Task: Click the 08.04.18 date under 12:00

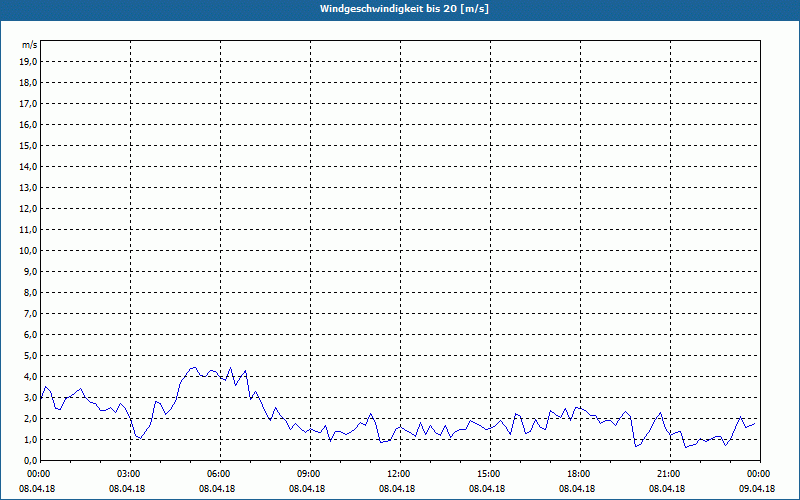Action: click(397, 489)
